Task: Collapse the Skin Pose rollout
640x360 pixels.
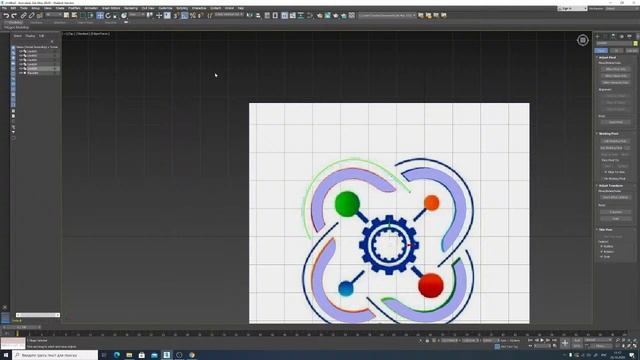Action: coord(606,229)
